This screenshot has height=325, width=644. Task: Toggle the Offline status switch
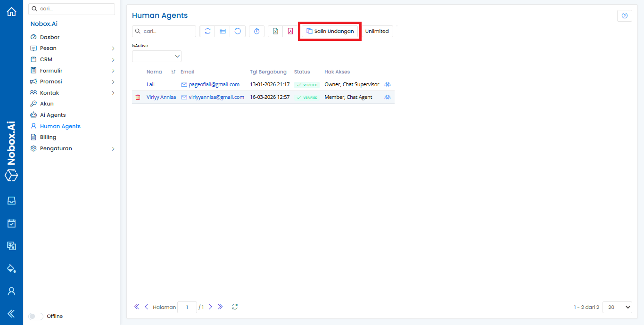click(36, 317)
